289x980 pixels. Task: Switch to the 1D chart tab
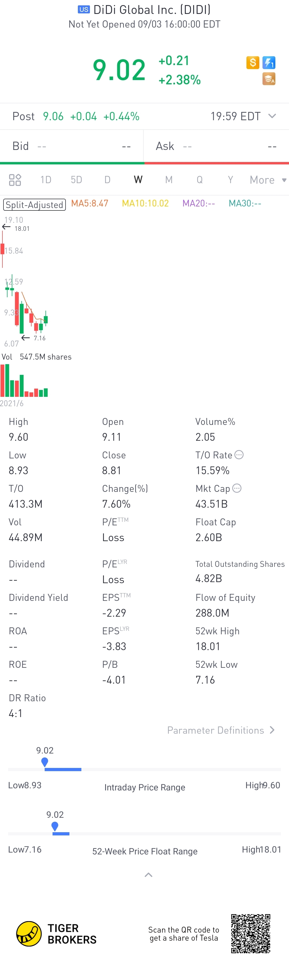46,180
